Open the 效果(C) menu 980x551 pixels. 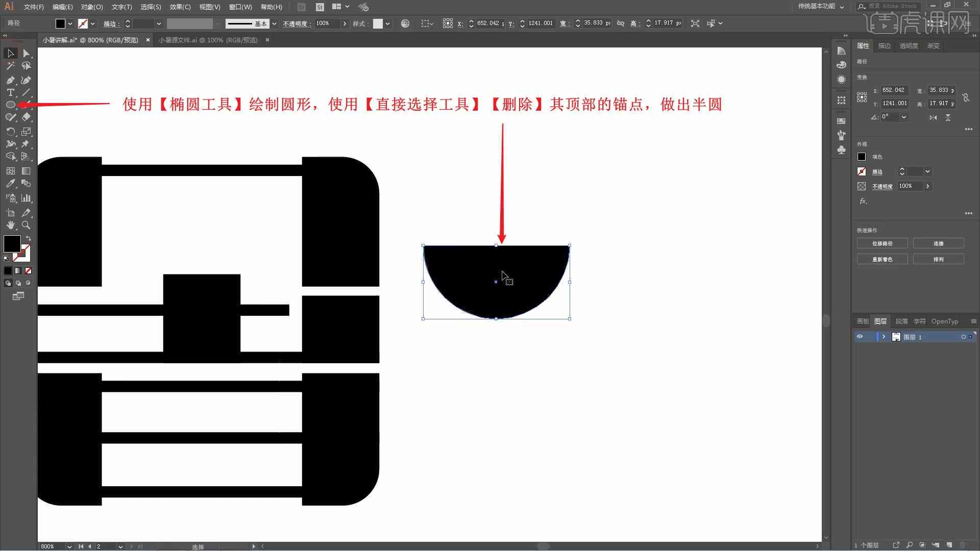(180, 7)
